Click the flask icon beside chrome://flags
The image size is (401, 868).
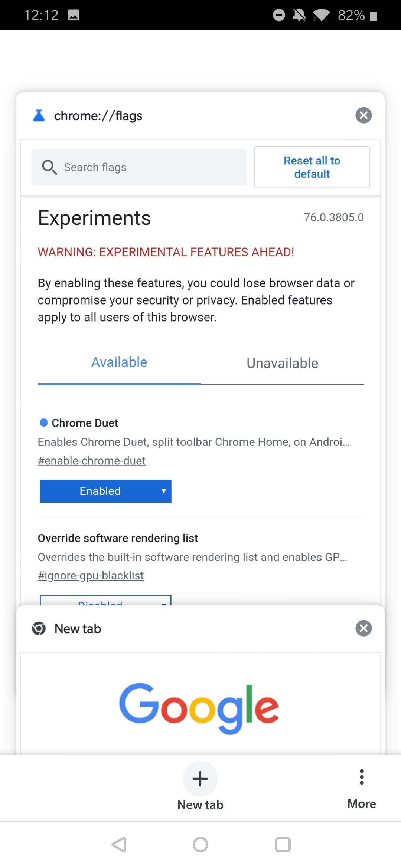[x=39, y=115]
